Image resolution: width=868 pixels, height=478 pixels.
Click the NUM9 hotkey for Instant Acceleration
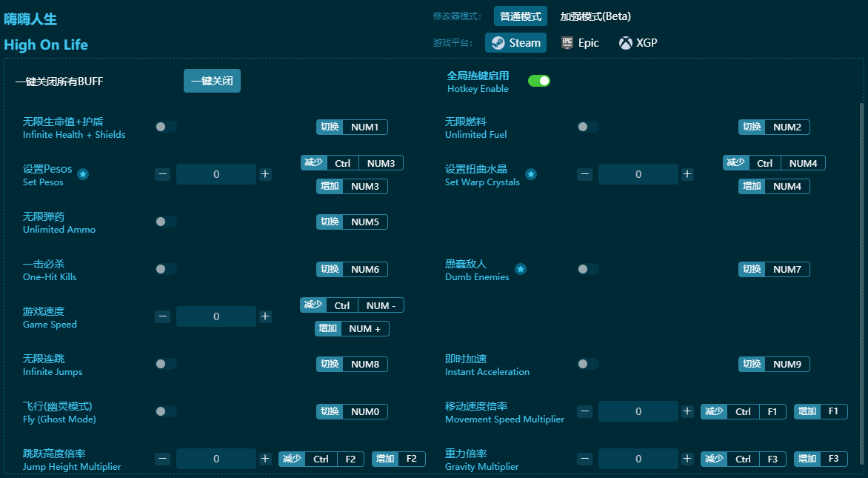(x=774, y=365)
